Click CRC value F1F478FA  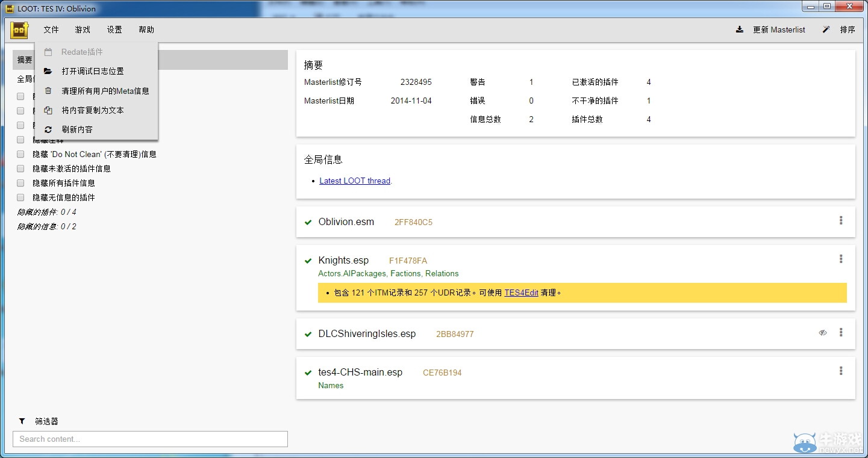(408, 261)
